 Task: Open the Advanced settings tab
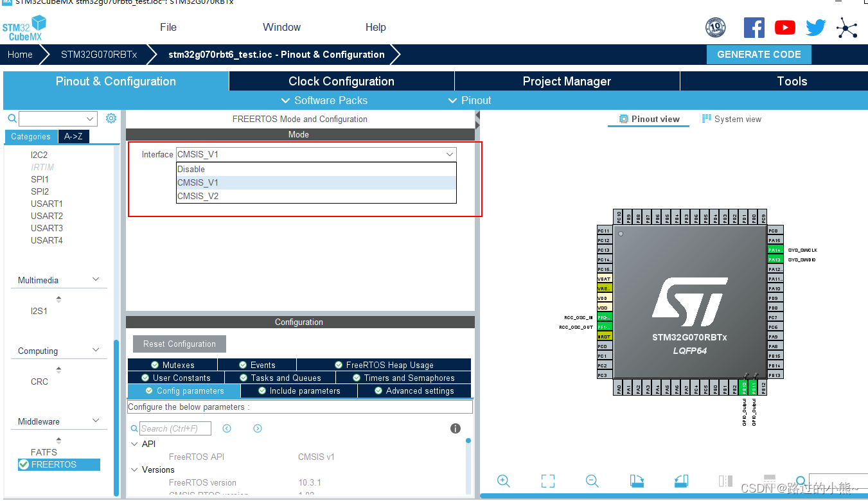point(414,391)
